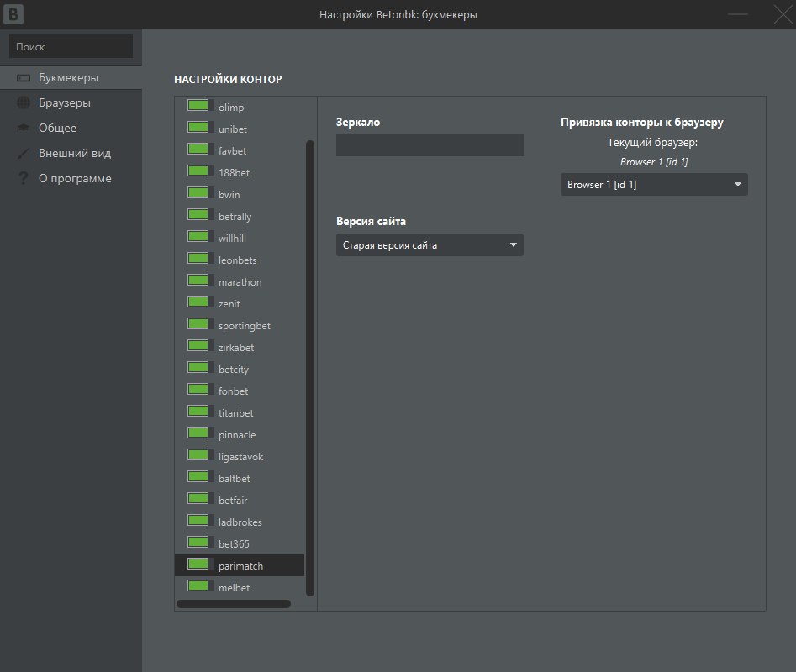Viewport: 796px width, 672px height.
Task: Select the fonbet label
Action: [233, 391]
